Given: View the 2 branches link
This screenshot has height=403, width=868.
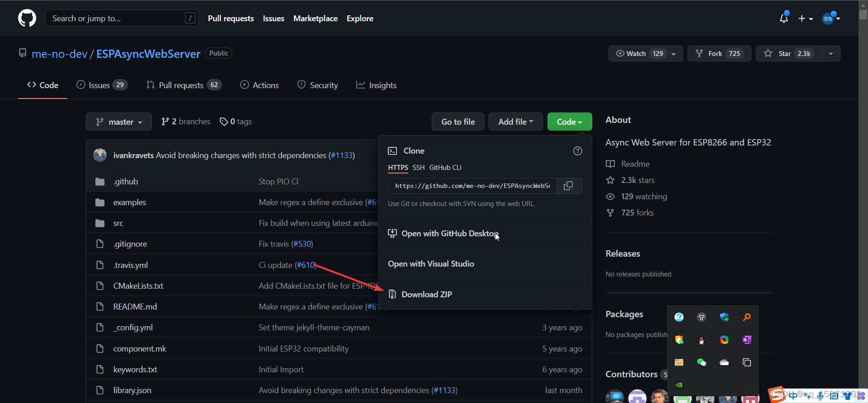Looking at the screenshot, I should [x=186, y=122].
